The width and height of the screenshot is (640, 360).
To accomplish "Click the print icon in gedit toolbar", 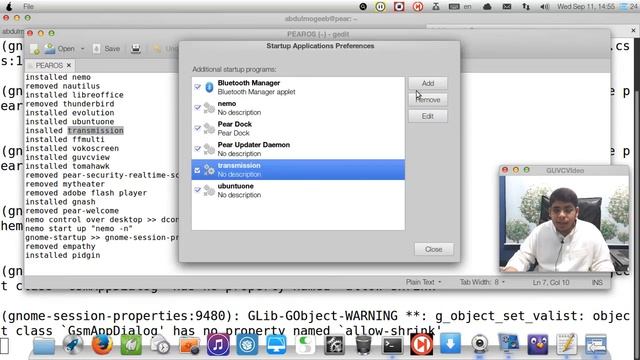I will 136,49.
